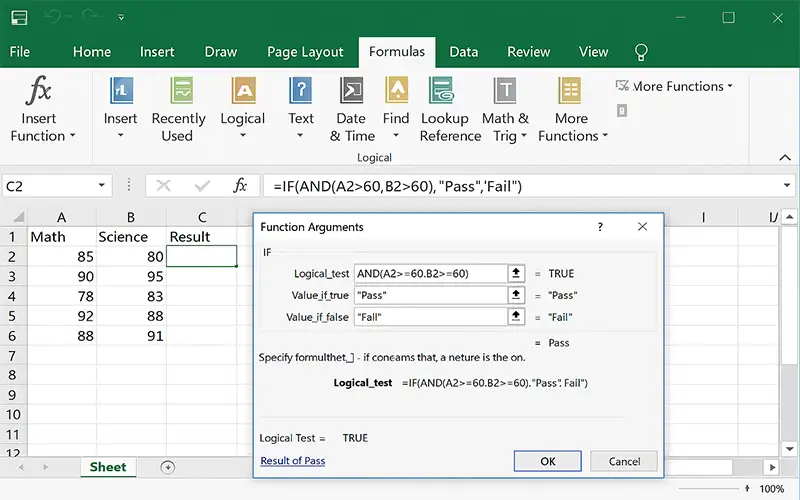Select the Sheet worksheet tab
Image resolution: width=800 pixels, height=500 pixels.
[x=108, y=467]
